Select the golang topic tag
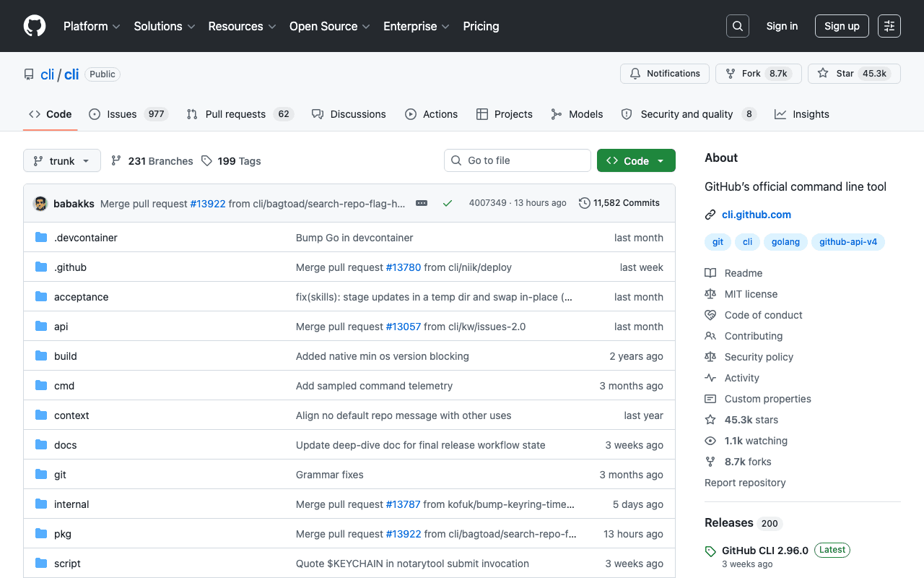924x578 pixels. tap(785, 242)
